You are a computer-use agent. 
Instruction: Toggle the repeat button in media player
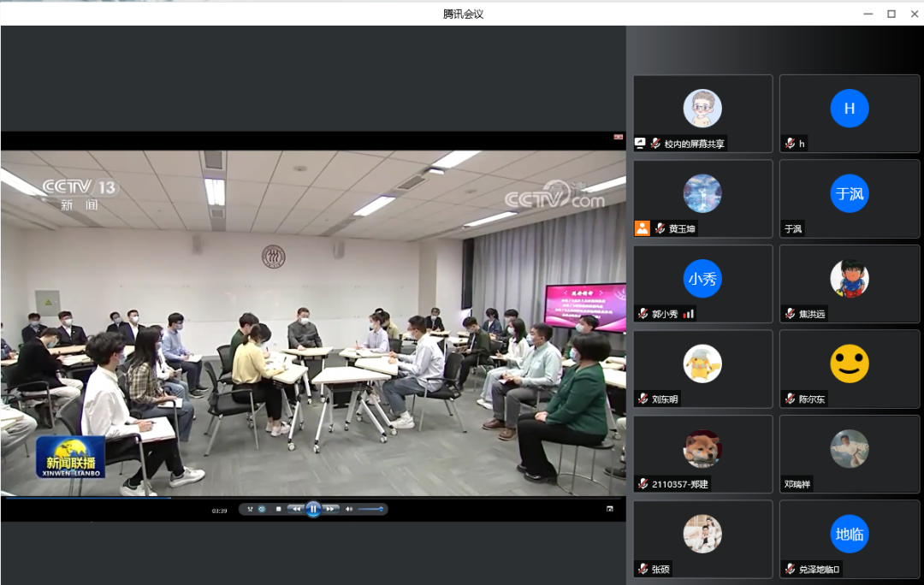(262, 509)
